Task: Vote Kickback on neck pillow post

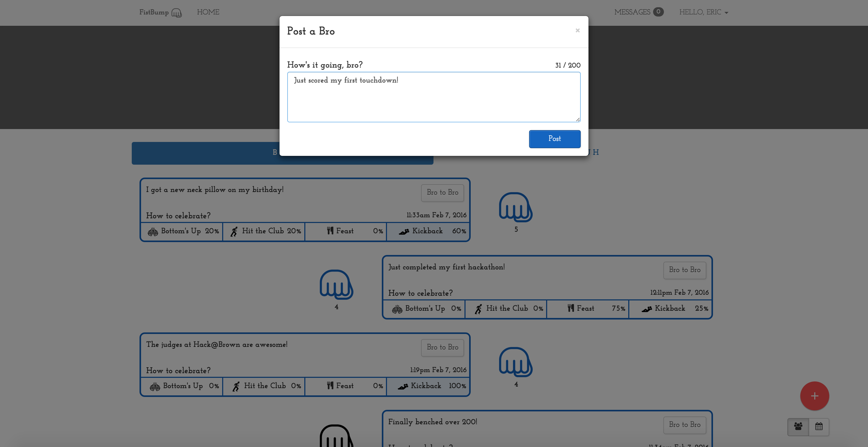Action: (x=428, y=231)
